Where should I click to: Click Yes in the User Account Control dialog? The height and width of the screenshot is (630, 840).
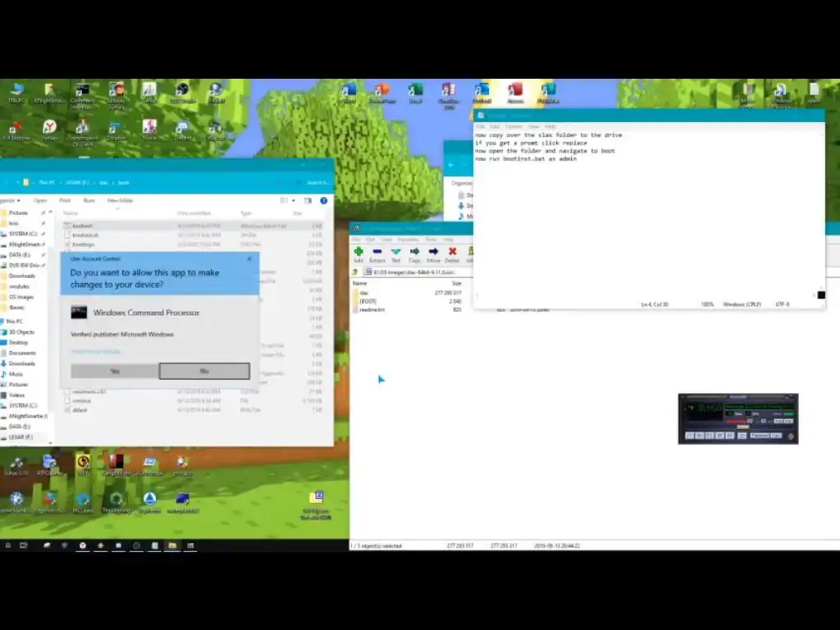(115, 371)
